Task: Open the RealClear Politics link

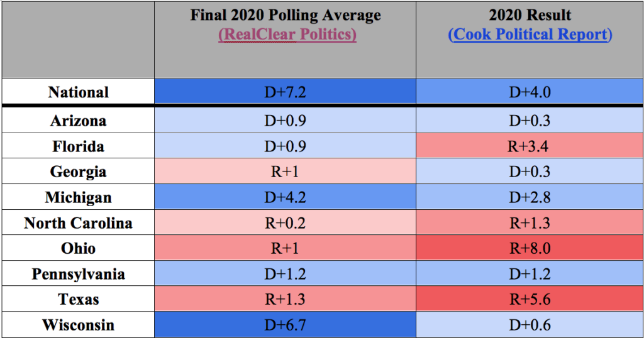Action: pos(287,34)
